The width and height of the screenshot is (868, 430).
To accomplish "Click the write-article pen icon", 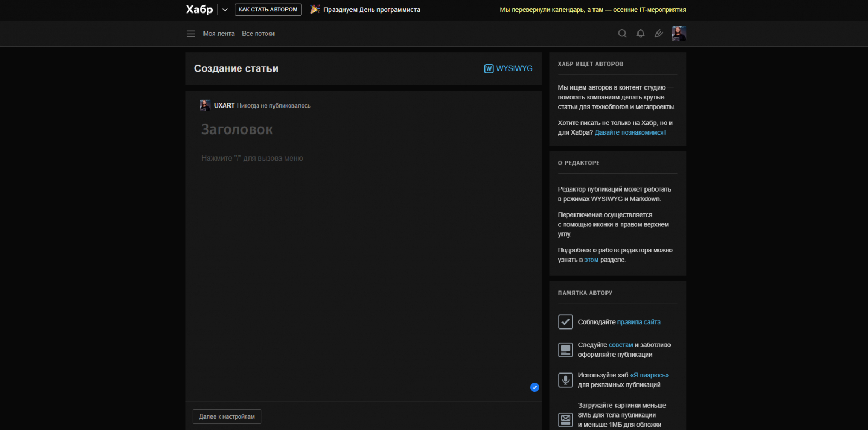I will pos(659,34).
